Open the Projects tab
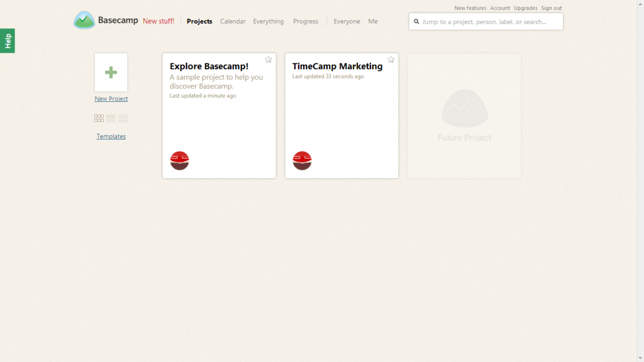 tap(199, 21)
